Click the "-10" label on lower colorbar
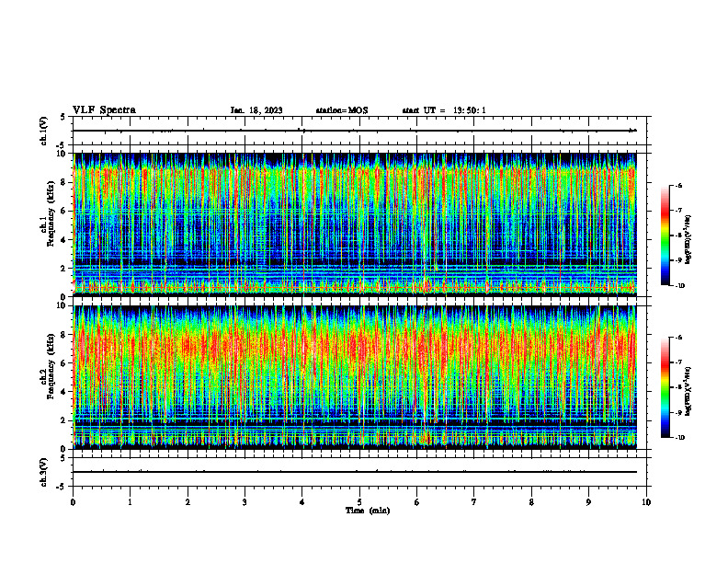This screenshot has width=728, height=563. point(679,438)
